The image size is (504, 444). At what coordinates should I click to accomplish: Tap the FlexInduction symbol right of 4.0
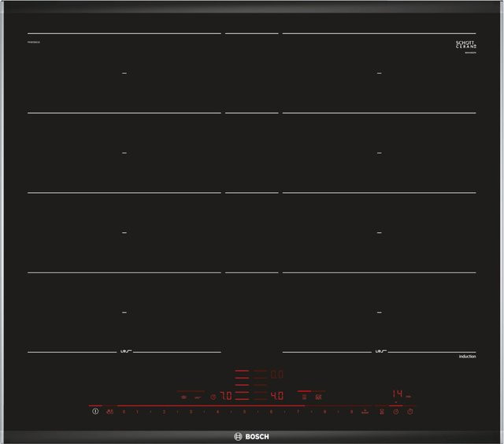(x=304, y=397)
